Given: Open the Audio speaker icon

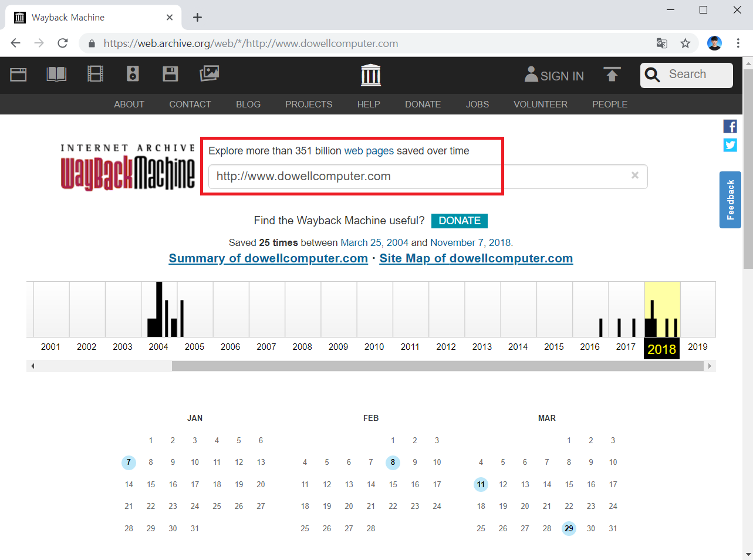Looking at the screenshot, I should click(x=133, y=73).
